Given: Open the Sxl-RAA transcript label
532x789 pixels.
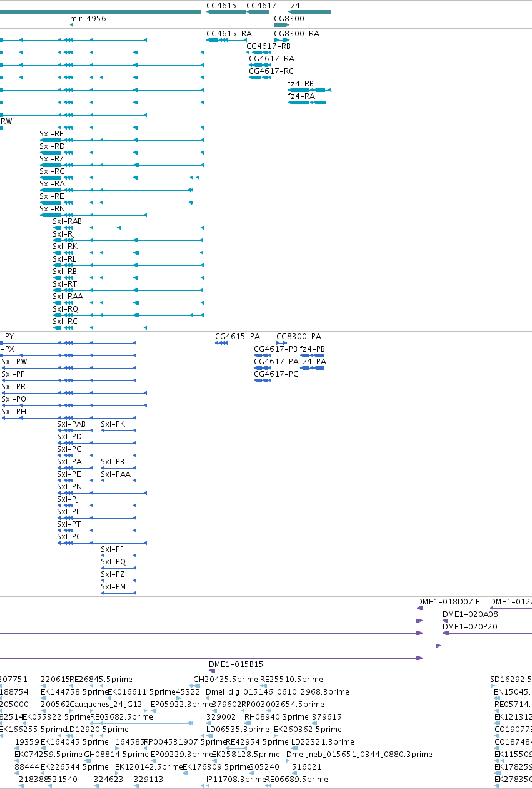Looking at the screenshot, I should [x=68, y=297].
